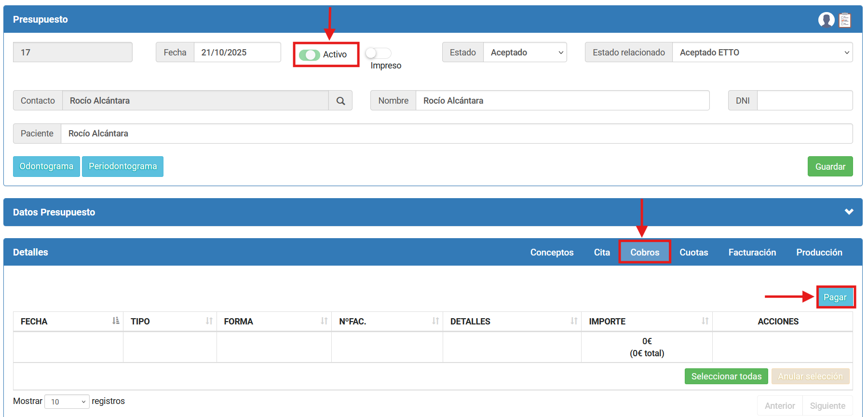Change the Mostrar registros count dropdown
Image resolution: width=868 pixels, height=417 pixels.
point(67,402)
